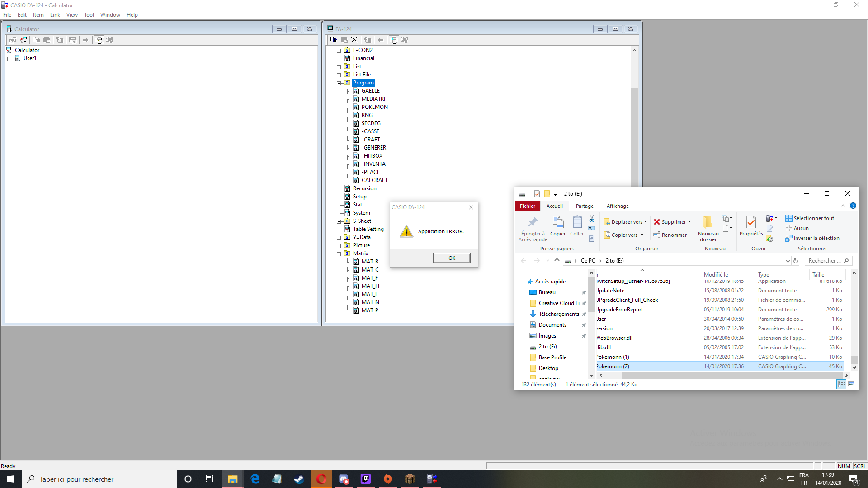The width and height of the screenshot is (868, 488).
Task: Toggle calculator view button in Calculator window toolbar
Action: tap(99, 40)
